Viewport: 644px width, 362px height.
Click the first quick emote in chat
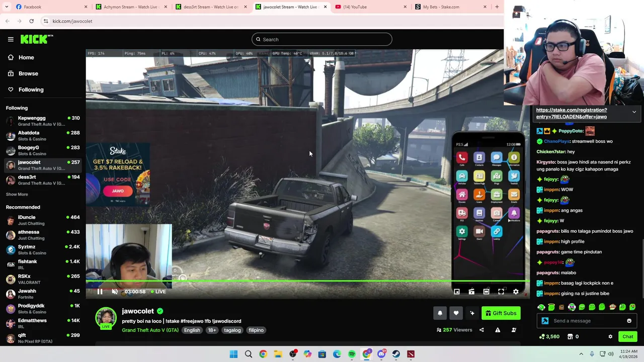[x=541, y=307]
